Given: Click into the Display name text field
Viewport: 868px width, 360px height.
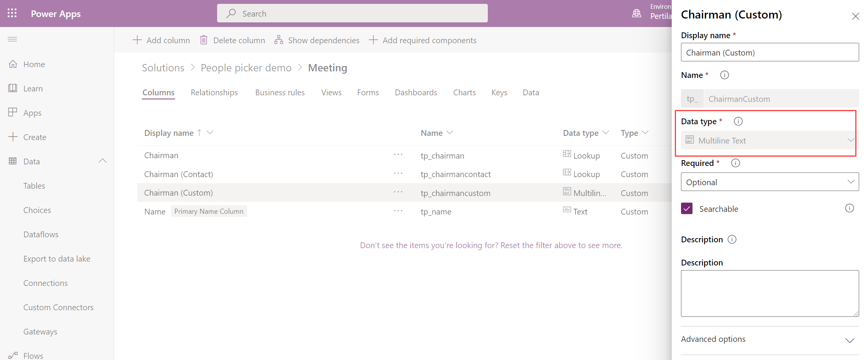Looking at the screenshot, I should [769, 52].
